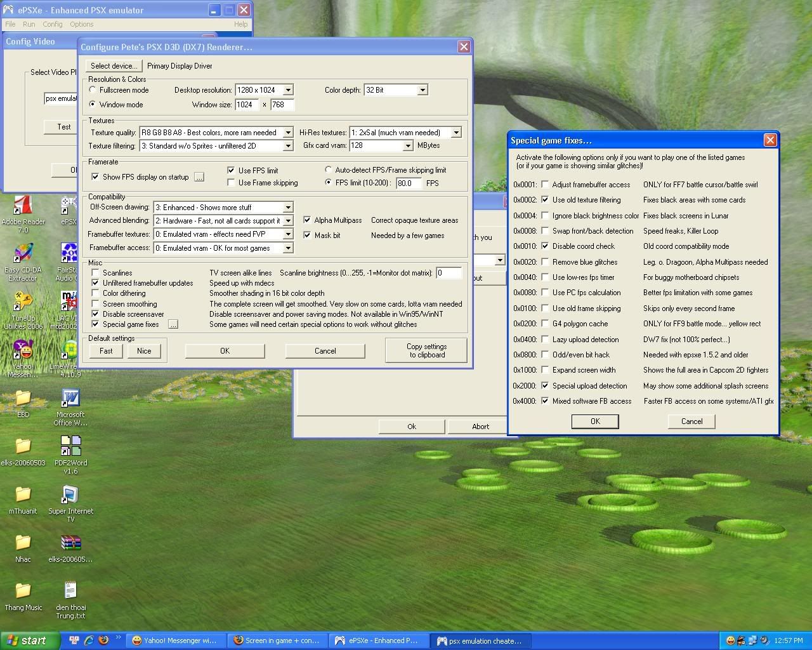The width and height of the screenshot is (812, 650).
Task: Expand Off-Screen drawing dropdown
Action: pyautogui.click(x=288, y=208)
